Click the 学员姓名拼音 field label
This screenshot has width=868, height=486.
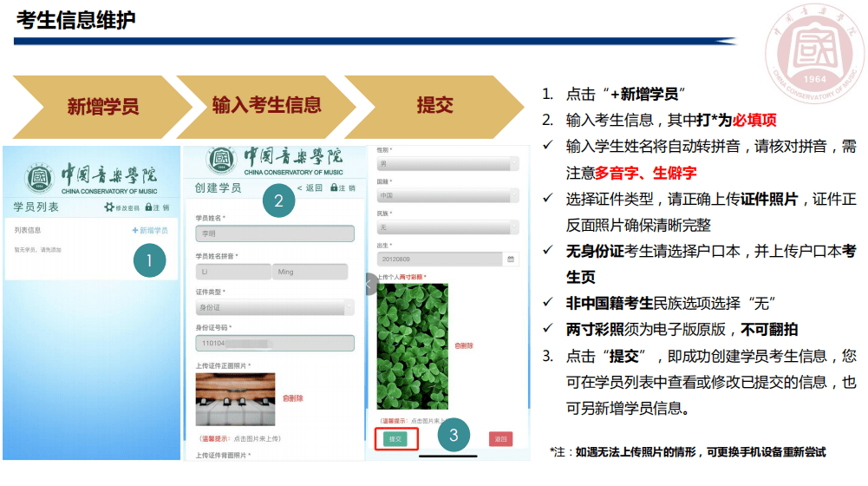tap(217, 256)
